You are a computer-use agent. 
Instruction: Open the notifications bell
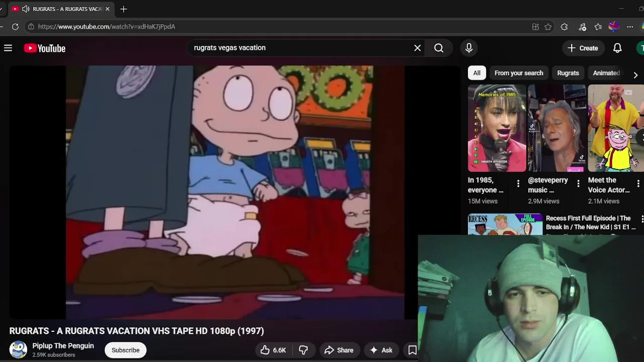pyautogui.click(x=617, y=48)
